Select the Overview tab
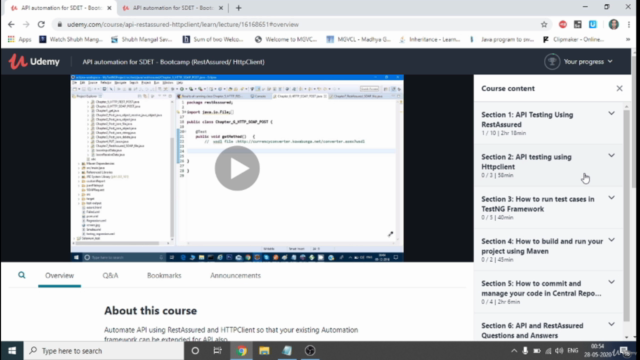 [x=60, y=276]
